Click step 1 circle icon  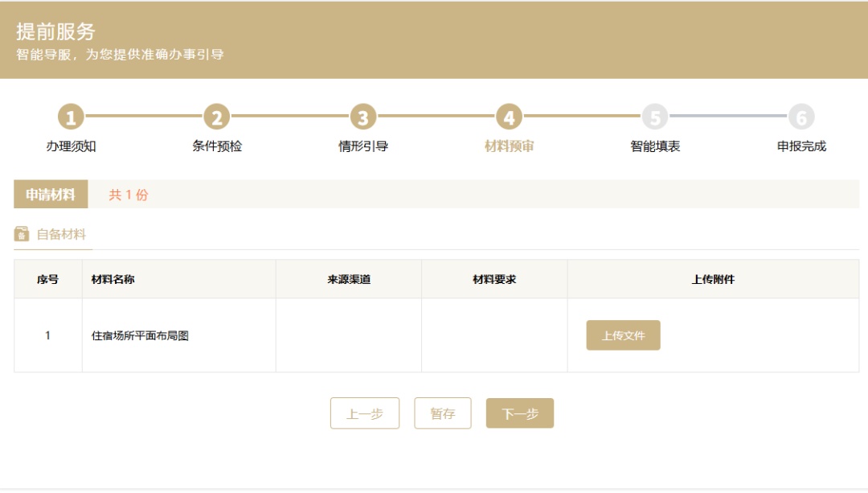71,117
